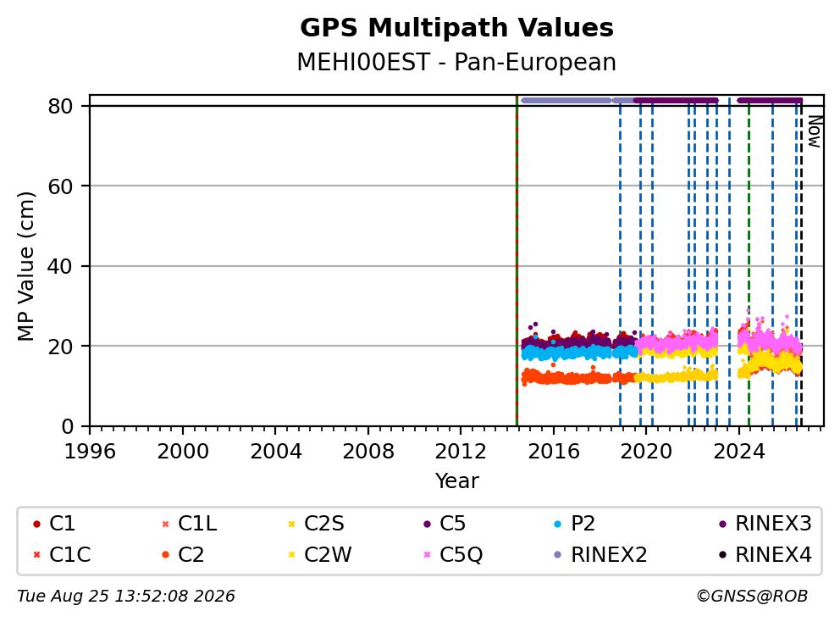Click the Now marker label
Image resolution: width=840 pixels, height=622 pixels.
[815, 131]
